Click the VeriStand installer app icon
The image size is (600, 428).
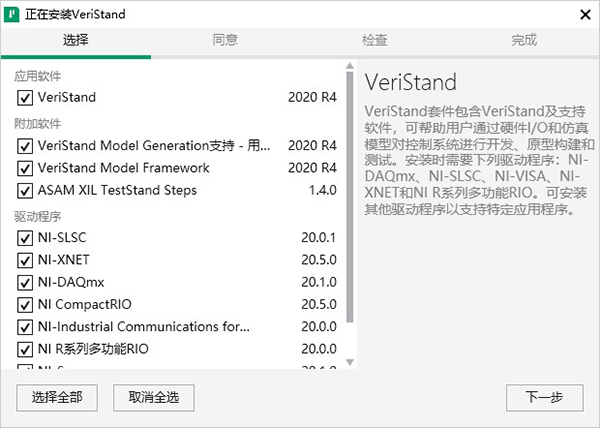click(13, 15)
